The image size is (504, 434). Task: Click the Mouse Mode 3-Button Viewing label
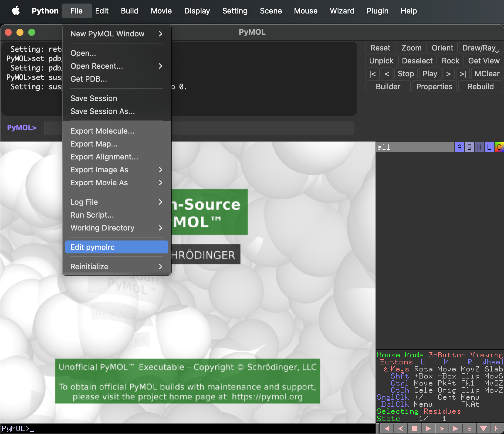click(x=440, y=355)
